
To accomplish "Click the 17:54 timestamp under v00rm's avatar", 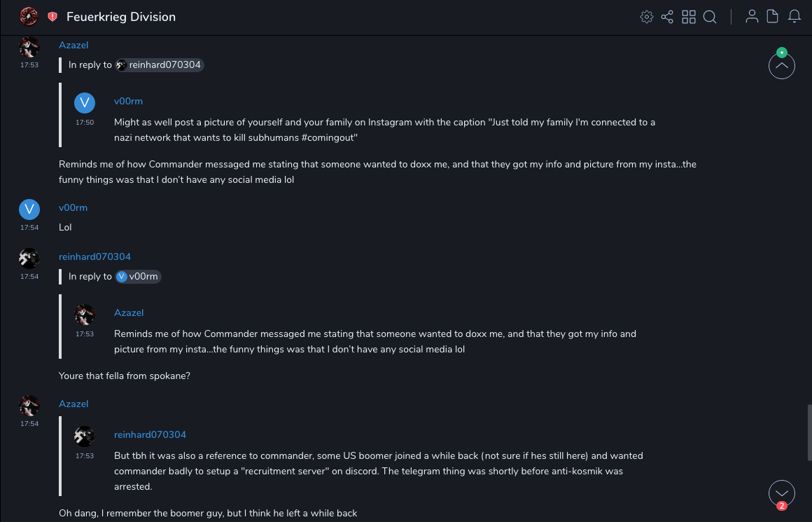I will [x=29, y=228].
